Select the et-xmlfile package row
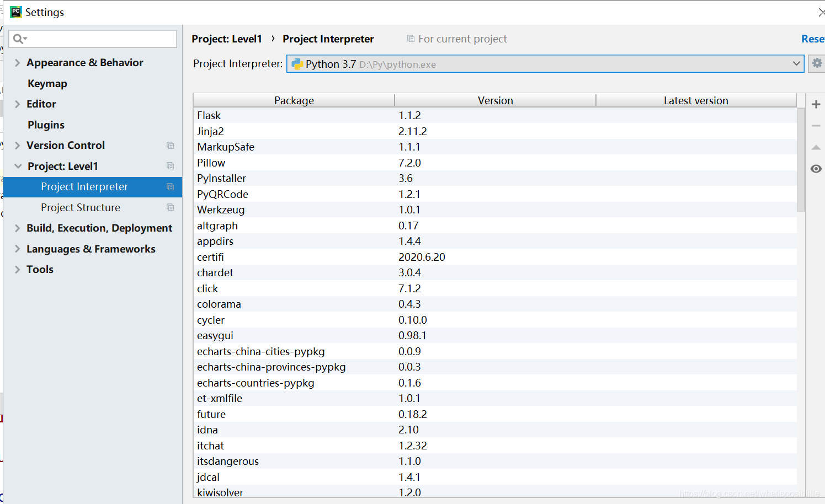825x504 pixels. (x=495, y=398)
